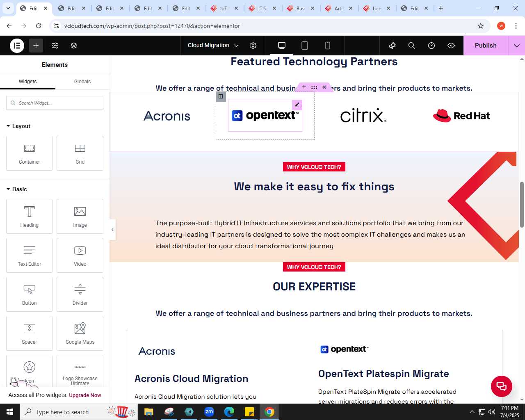The height and width of the screenshot is (420, 525).
Task: Select the Acronis logo in partners row
Action: [167, 116]
